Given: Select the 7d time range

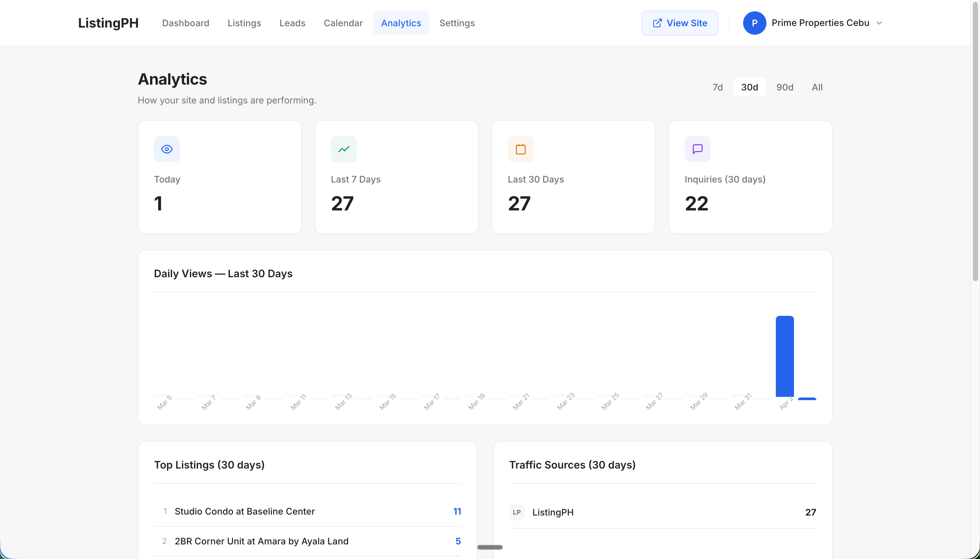Looking at the screenshot, I should (717, 87).
